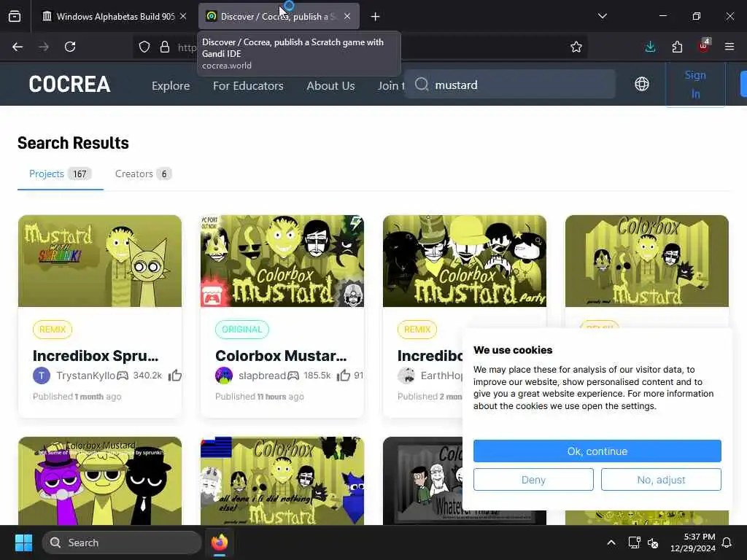Open browser extensions menu
The image size is (747, 560).
pyautogui.click(x=677, y=47)
